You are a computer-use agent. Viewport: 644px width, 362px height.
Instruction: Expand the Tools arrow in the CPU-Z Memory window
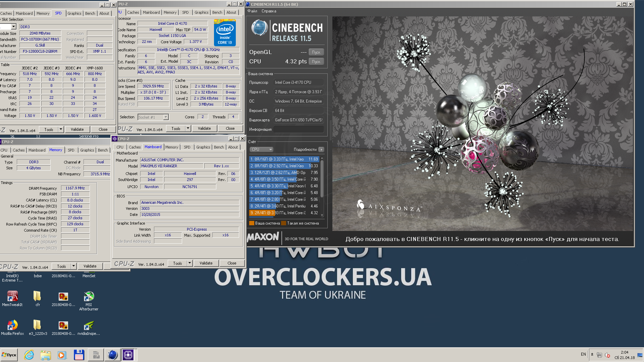(x=73, y=266)
